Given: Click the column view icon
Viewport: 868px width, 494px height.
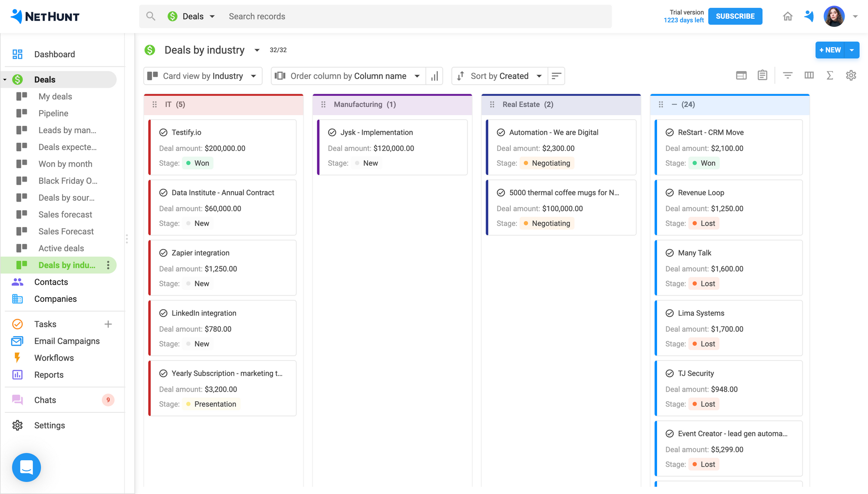Looking at the screenshot, I should 809,75.
